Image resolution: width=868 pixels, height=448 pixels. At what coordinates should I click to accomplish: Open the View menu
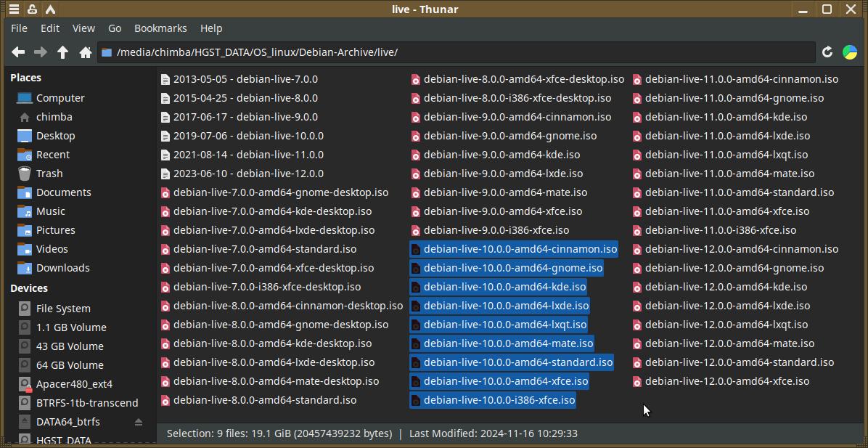coord(83,28)
